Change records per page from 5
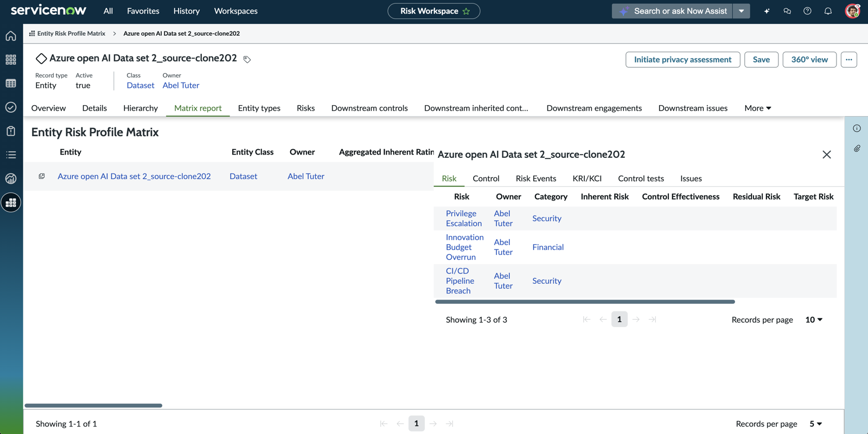This screenshot has width=868, height=434. point(815,424)
